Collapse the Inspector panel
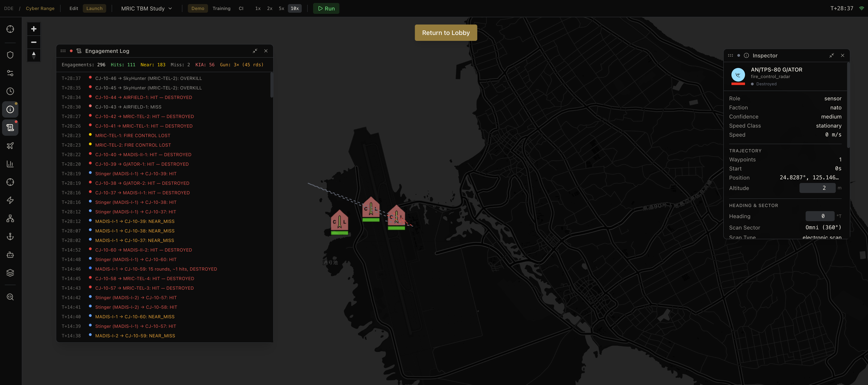Viewport: 868px width, 385px height. 832,56
